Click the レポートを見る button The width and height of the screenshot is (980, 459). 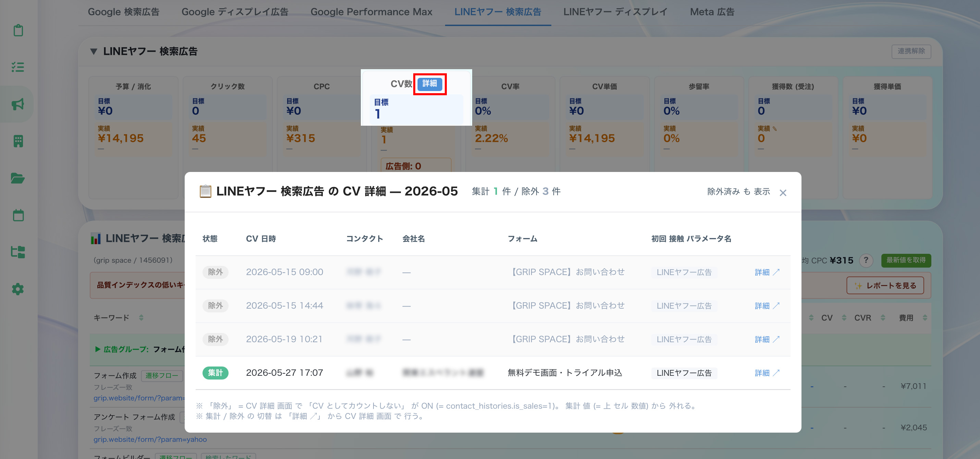885,286
